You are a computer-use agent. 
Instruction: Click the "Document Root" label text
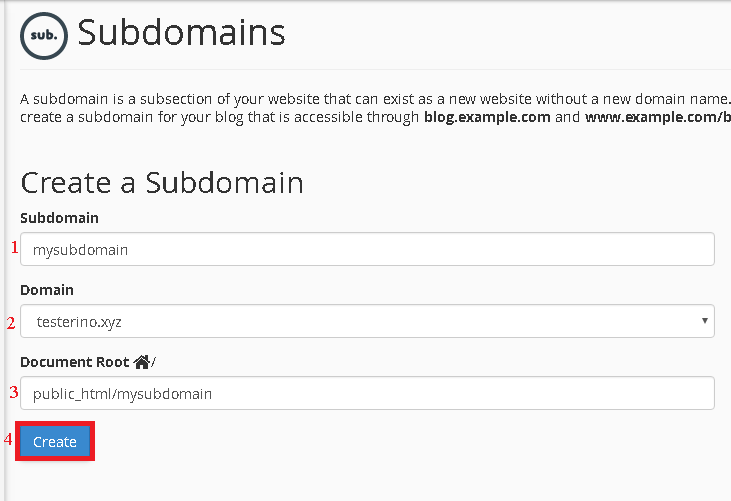tap(75, 362)
